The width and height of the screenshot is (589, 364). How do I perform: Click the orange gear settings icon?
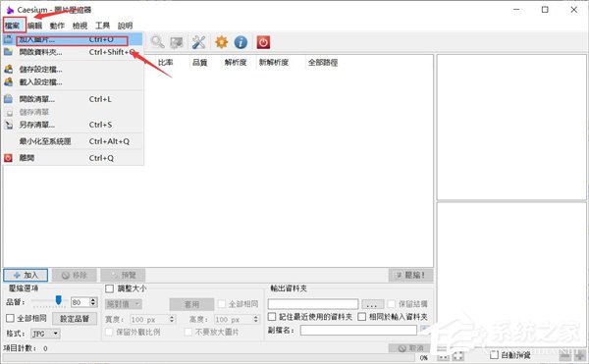tap(221, 42)
